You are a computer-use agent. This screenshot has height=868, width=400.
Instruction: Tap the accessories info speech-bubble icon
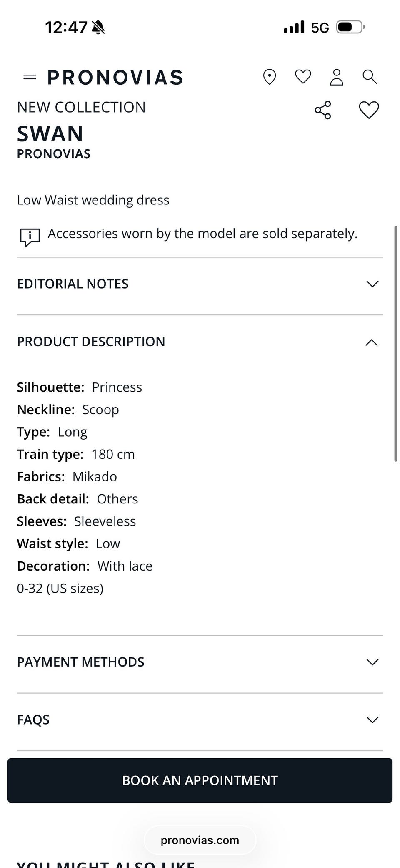click(30, 237)
